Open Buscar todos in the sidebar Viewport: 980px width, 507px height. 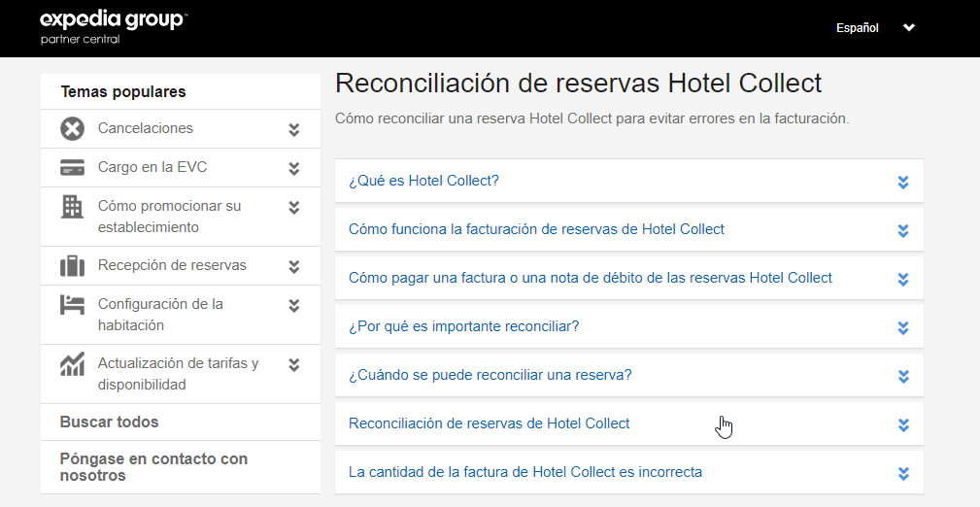point(109,422)
